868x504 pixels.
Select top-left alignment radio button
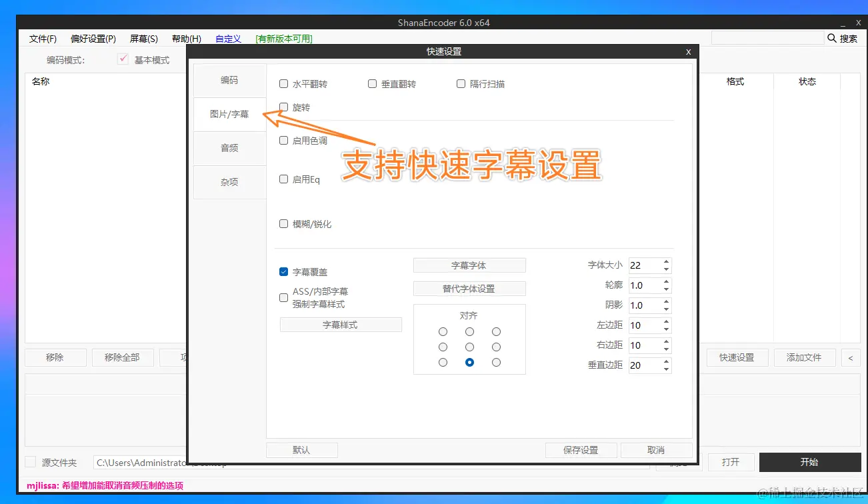point(443,331)
